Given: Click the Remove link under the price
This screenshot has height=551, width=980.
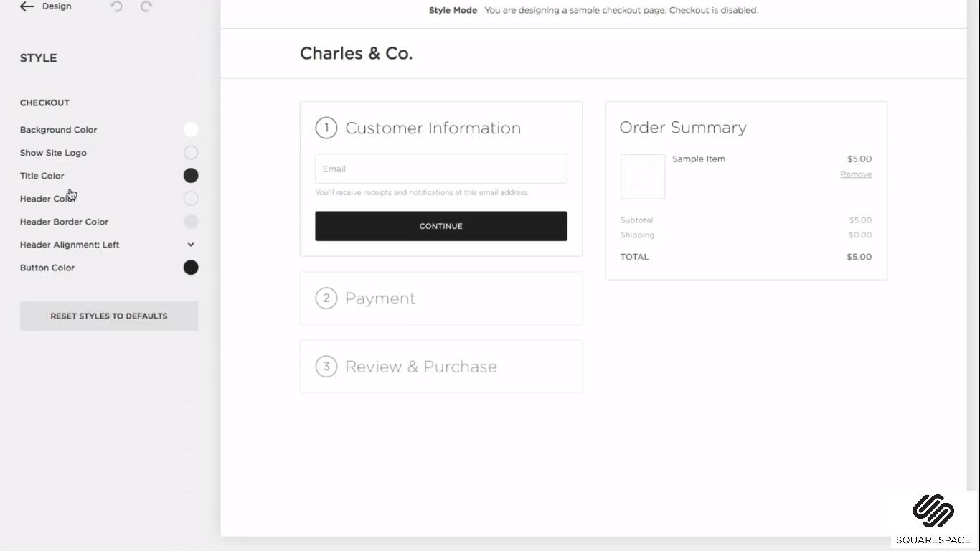Looking at the screenshot, I should point(856,174).
